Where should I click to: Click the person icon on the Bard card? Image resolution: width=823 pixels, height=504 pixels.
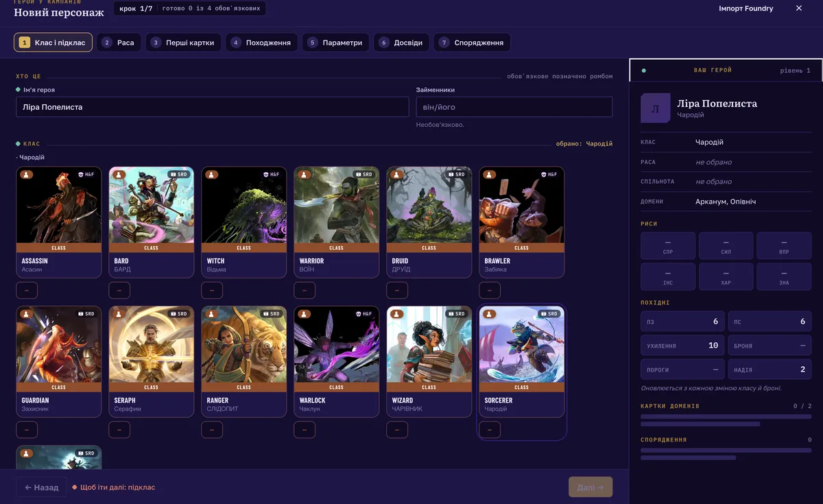coord(119,175)
